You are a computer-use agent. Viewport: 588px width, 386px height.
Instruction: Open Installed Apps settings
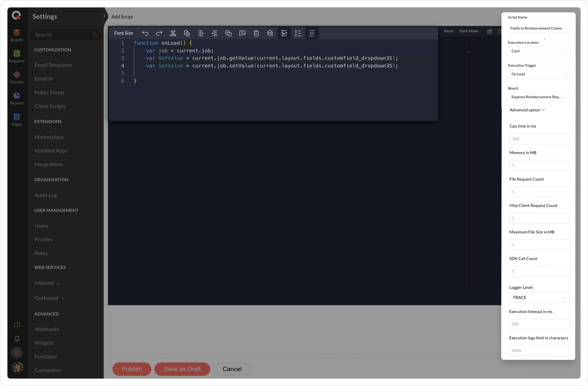tap(51, 151)
